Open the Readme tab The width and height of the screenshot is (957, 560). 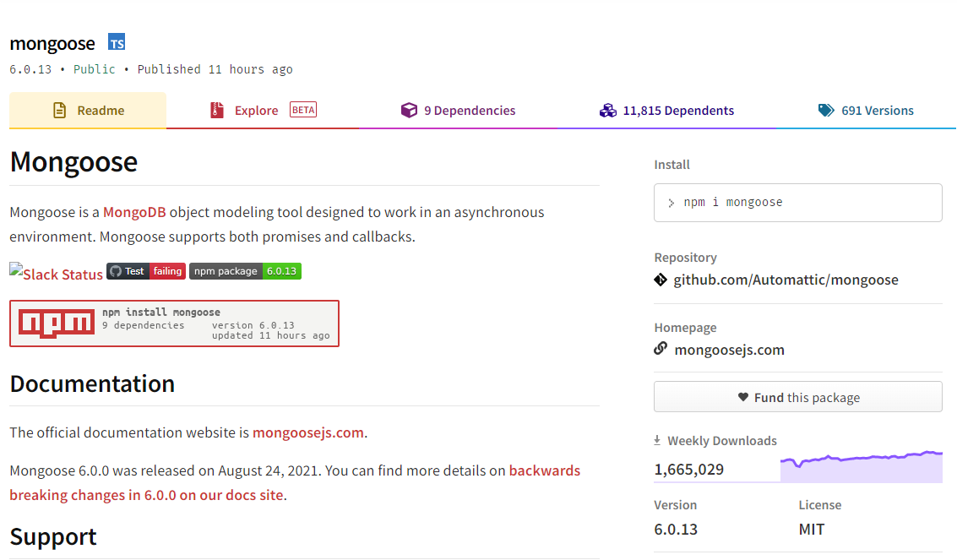[x=88, y=111]
